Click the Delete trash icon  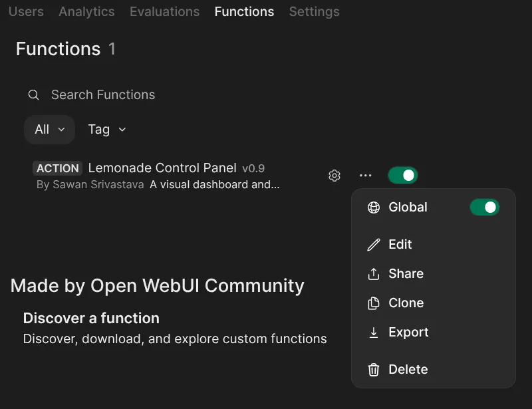(374, 370)
